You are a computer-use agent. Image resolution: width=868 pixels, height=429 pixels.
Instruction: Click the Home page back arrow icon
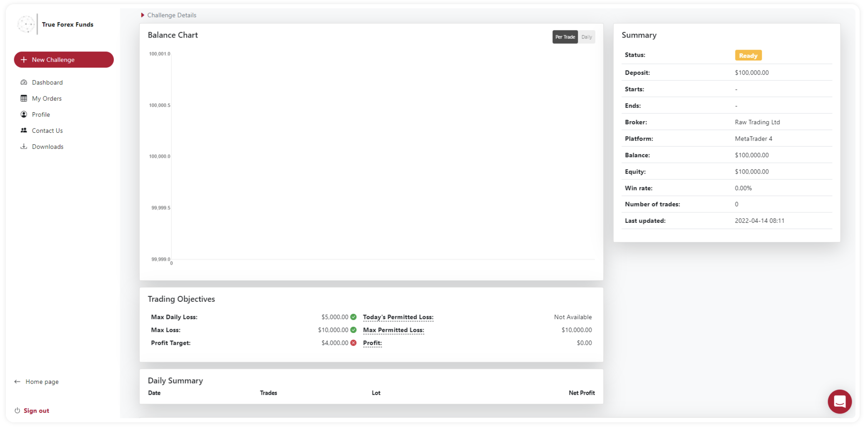click(x=17, y=381)
